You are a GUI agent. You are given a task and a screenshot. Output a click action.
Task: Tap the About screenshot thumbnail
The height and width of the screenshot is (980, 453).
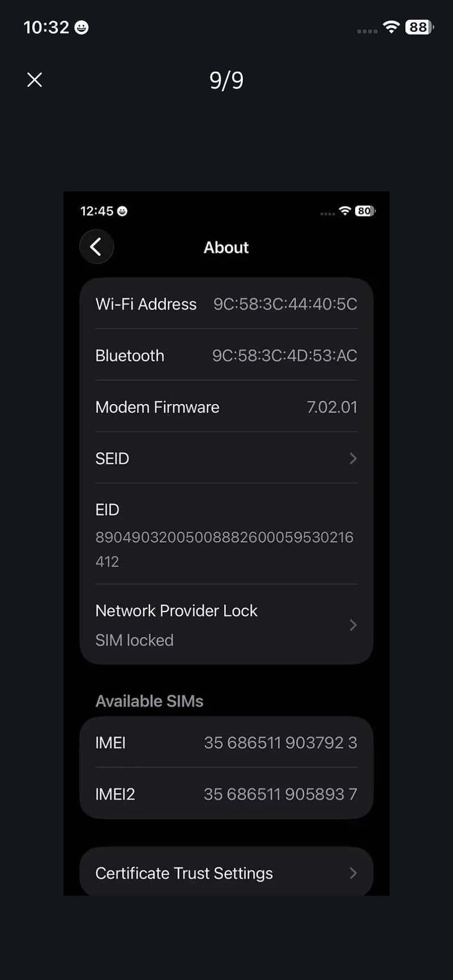226,544
